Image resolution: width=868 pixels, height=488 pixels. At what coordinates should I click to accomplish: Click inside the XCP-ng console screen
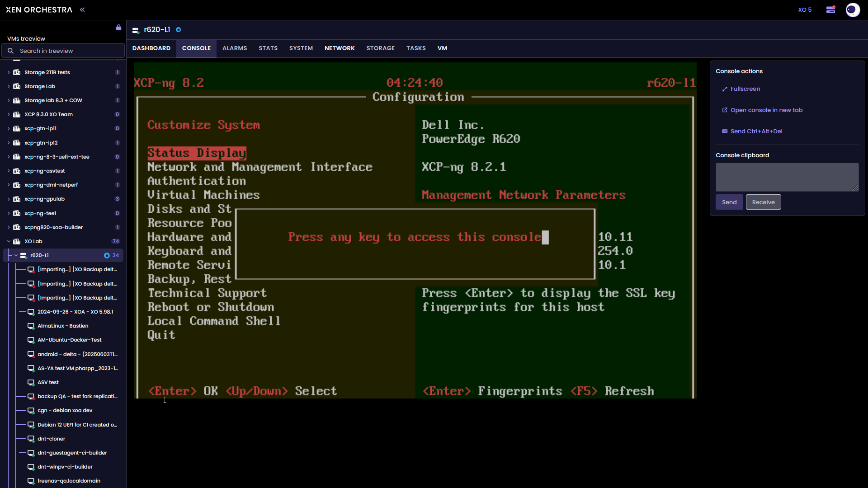coord(415,230)
